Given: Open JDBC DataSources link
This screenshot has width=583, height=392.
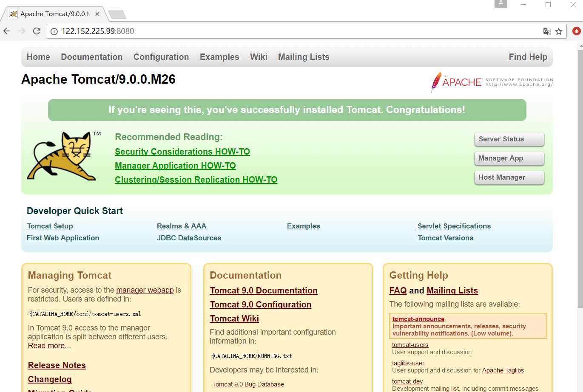Looking at the screenshot, I should [x=189, y=238].
